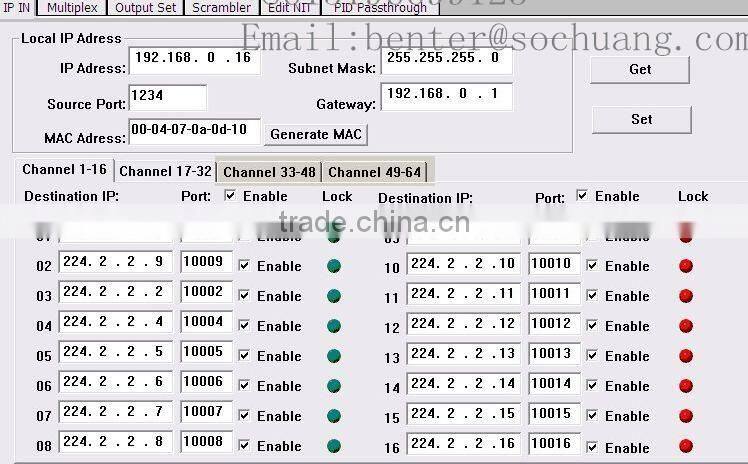Click Generate MAC button
This screenshot has height=464, width=748.
coord(316,134)
